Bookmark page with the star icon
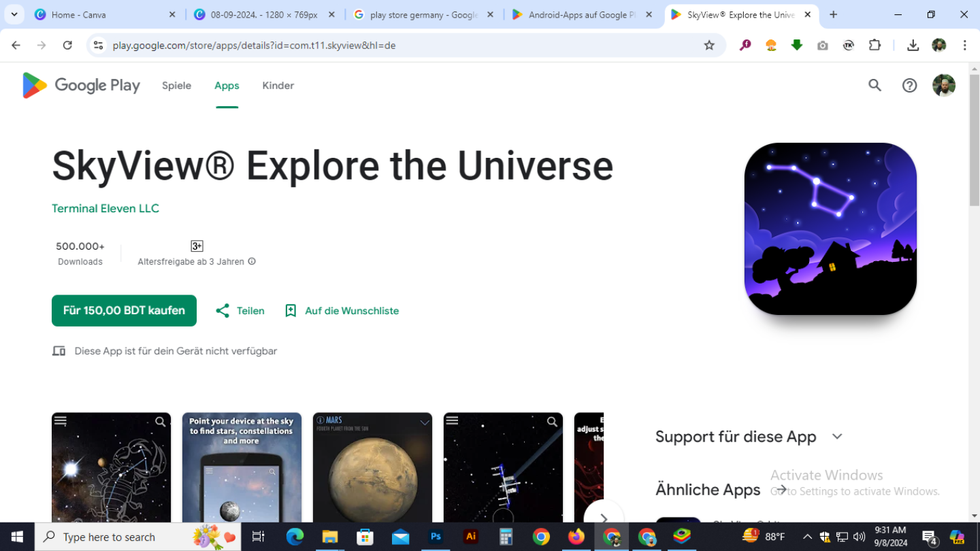 [709, 46]
